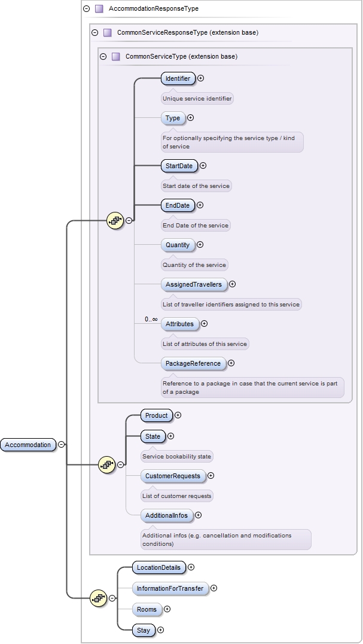This screenshot has width=363, height=644.
Task: Collapse the CommonServiceResponseType extension base
Action: pos(95,32)
